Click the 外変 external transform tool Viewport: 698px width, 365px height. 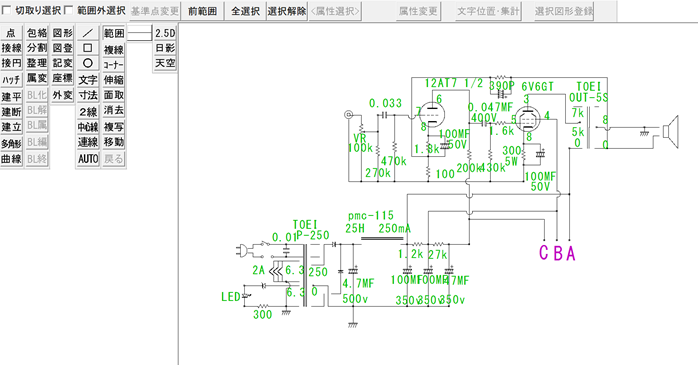pos(62,95)
